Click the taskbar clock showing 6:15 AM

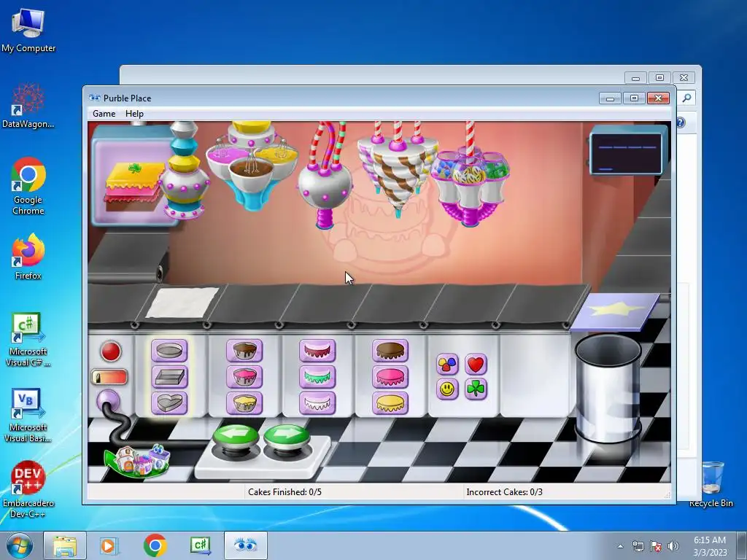point(710,546)
